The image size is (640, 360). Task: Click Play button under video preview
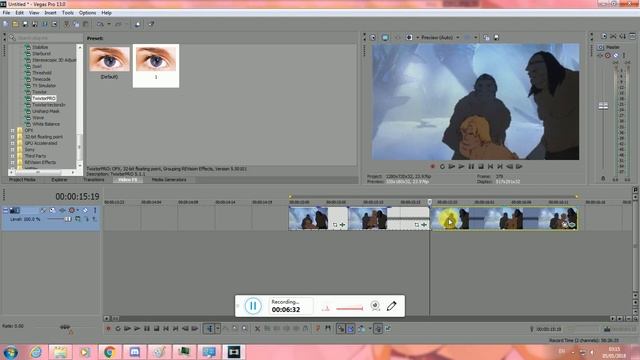click(461, 167)
